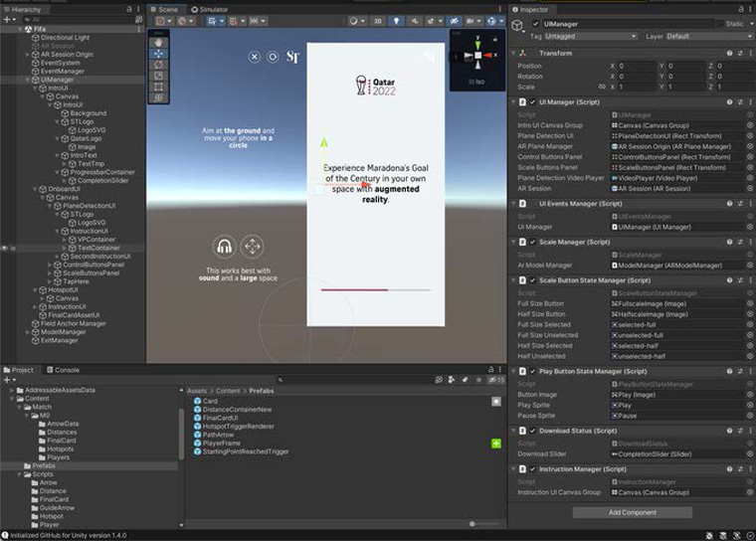Image resolution: width=756 pixels, height=541 pixels.
Task: Switch to the Scene tab
Action: 164,9
